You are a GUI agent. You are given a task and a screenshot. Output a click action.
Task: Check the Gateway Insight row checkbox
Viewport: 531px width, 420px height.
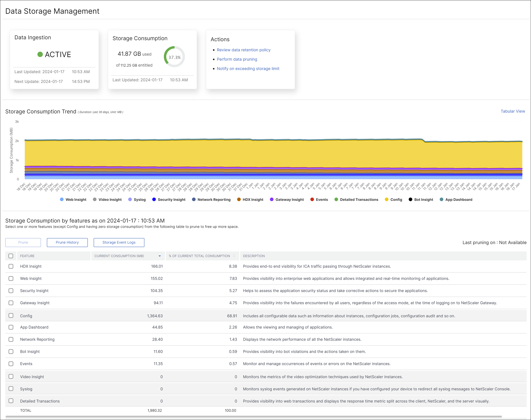tap(11, 303)
